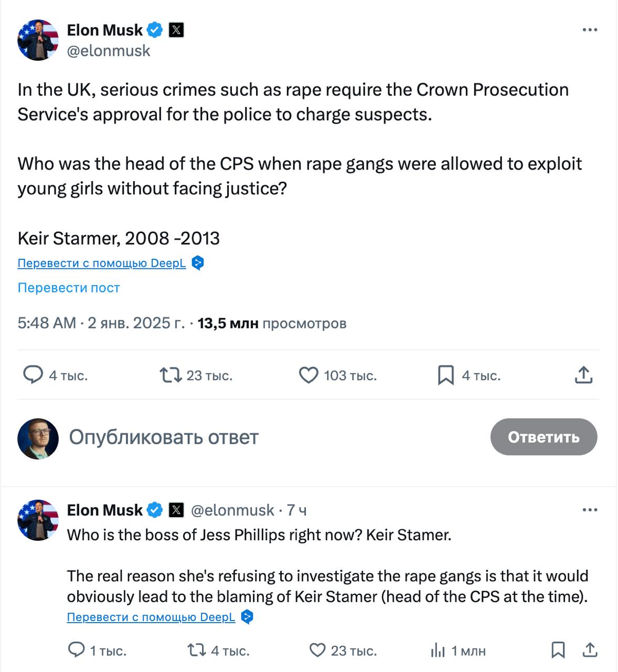The image size is (618, 672).
Task: Translate the reply post with DeepL
Action: [x=151, y=617]
